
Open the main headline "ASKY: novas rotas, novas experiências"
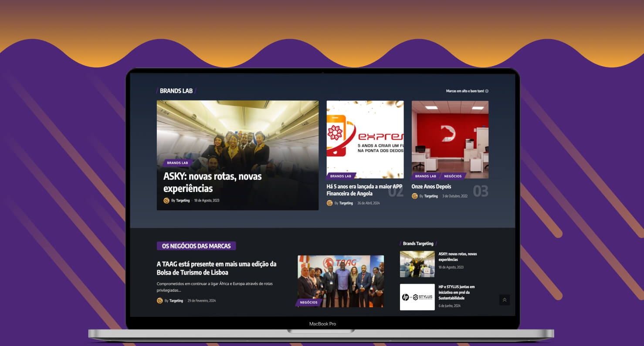pos(212,182)
